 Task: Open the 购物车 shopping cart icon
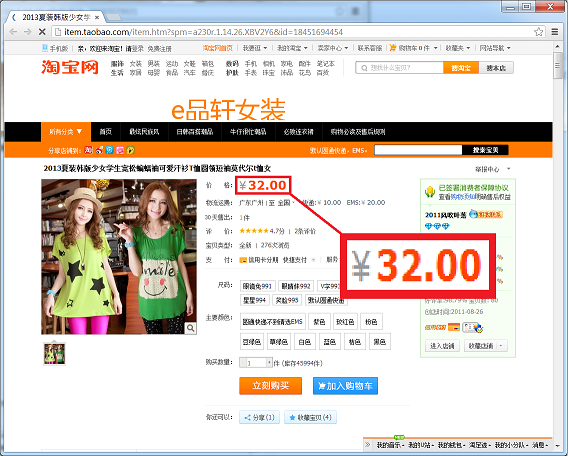[x=393, y=47]
